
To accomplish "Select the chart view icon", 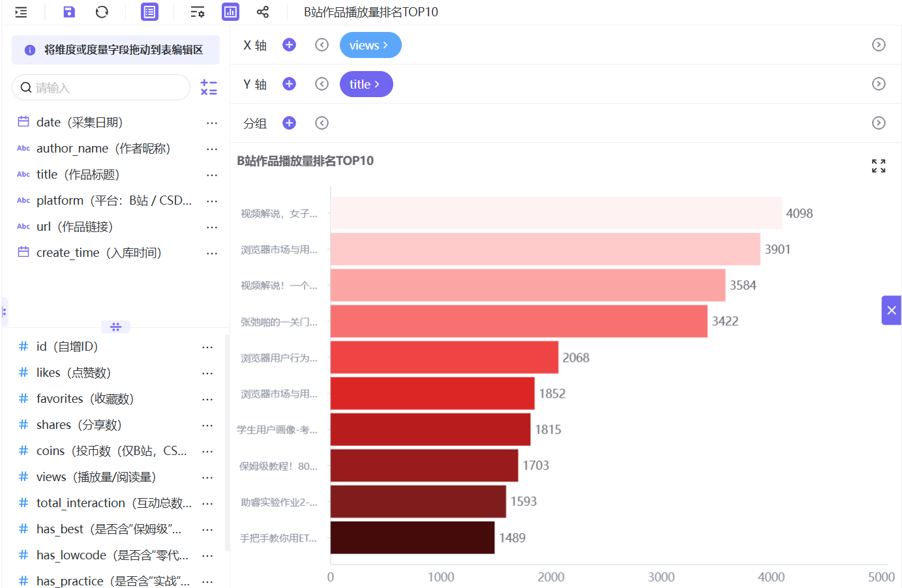I will (x=230, y=12).
